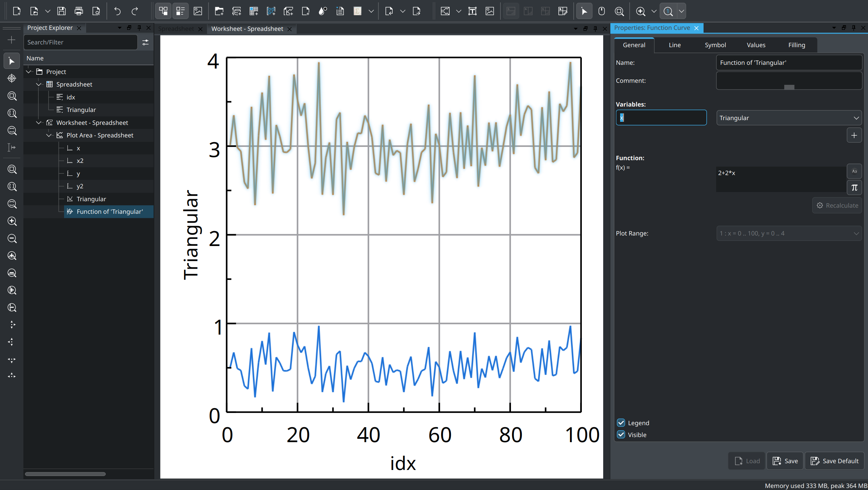The height and width of the screenshot is (490, 868).
Task: Select the crosshair cursor tool in sidebar
Action: pos(12,78)
